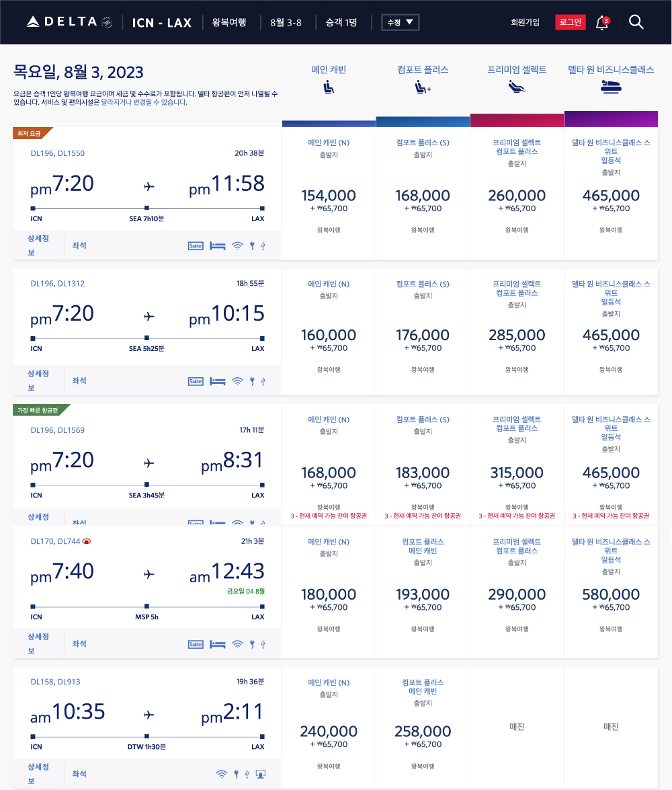Click the USB port icon for DL196, DL1550

click(263, 245)
